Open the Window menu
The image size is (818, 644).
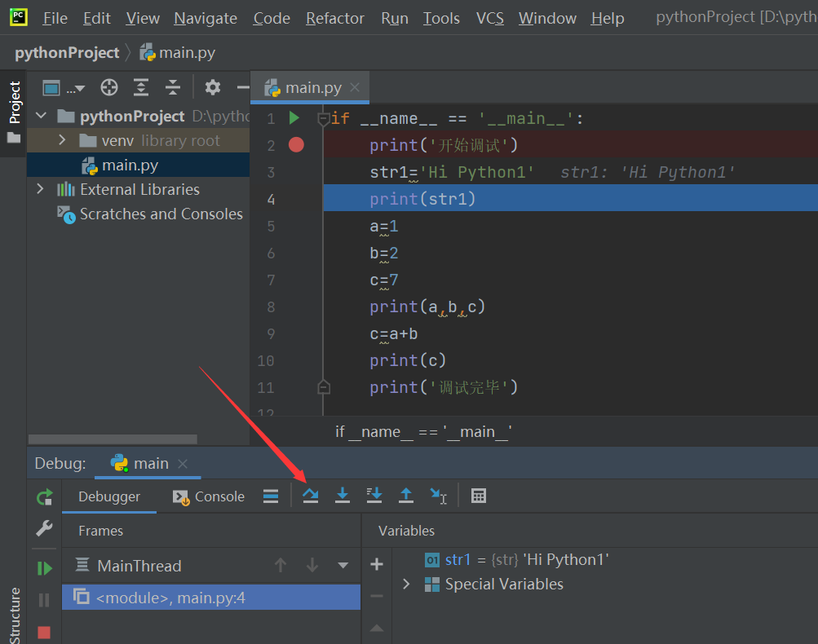(x=547, y=18)
